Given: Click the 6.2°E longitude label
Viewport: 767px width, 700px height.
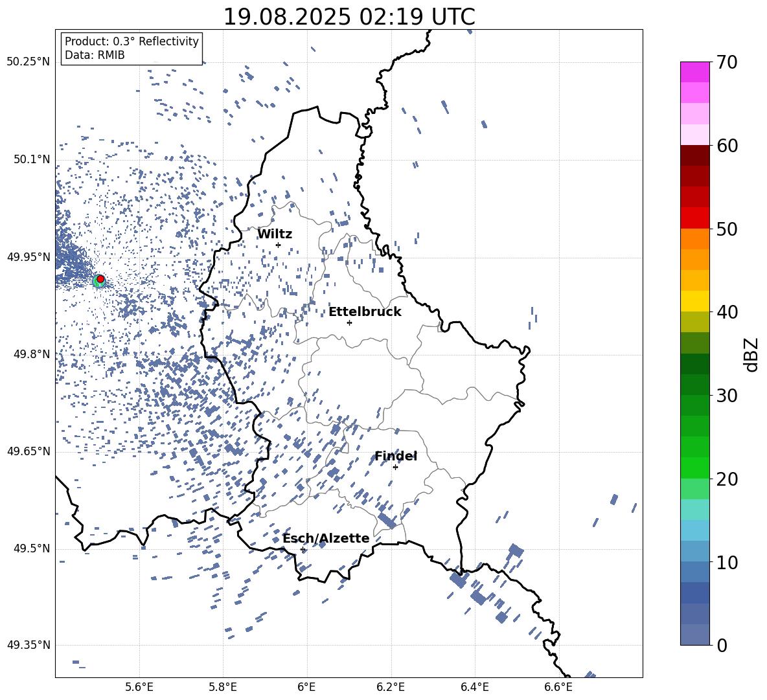Looking at the screenshot, I should pyautogui.click(x=391, y=687).
